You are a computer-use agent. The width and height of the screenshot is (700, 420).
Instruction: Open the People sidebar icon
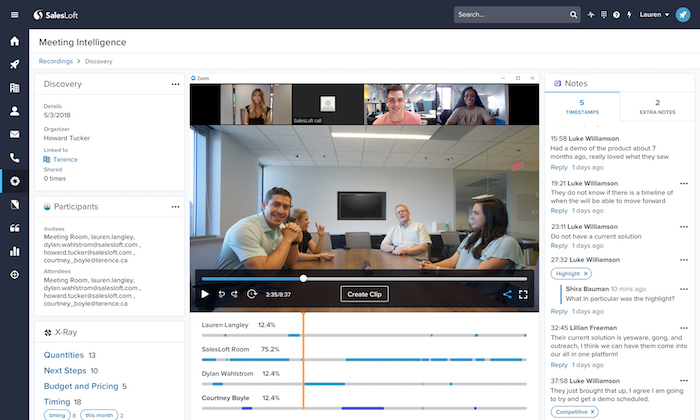click(15, 111)
